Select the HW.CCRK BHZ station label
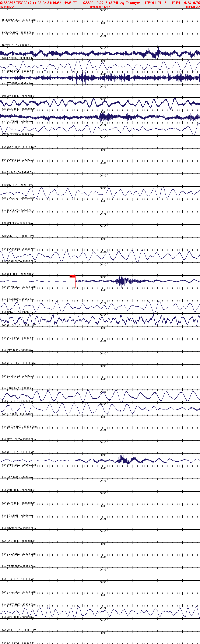 [19, 147]
